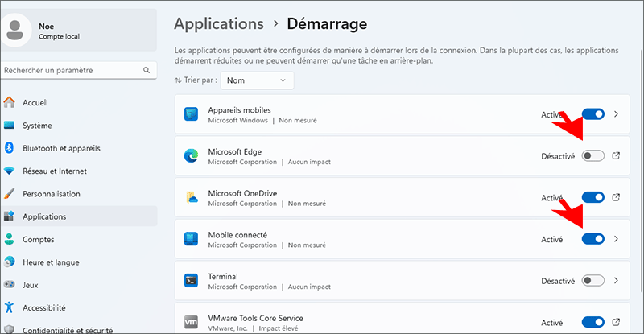The height and width of the screenshot is (334, 644).
Task: Click the Terminal name text
Action: tap(223, 277)
